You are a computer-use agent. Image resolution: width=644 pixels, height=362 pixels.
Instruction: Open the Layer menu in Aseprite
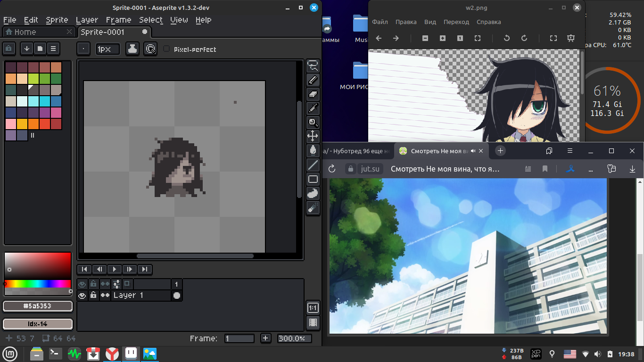pos(87,20)
